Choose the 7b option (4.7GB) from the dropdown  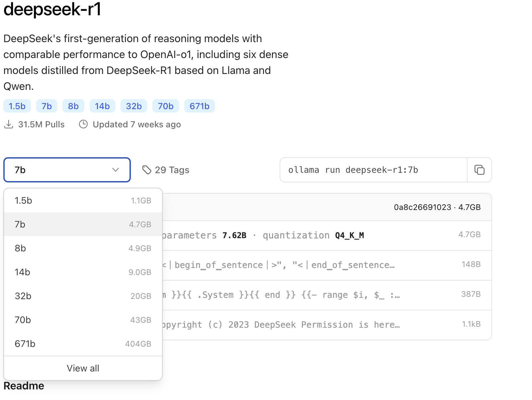click(83, 224)
